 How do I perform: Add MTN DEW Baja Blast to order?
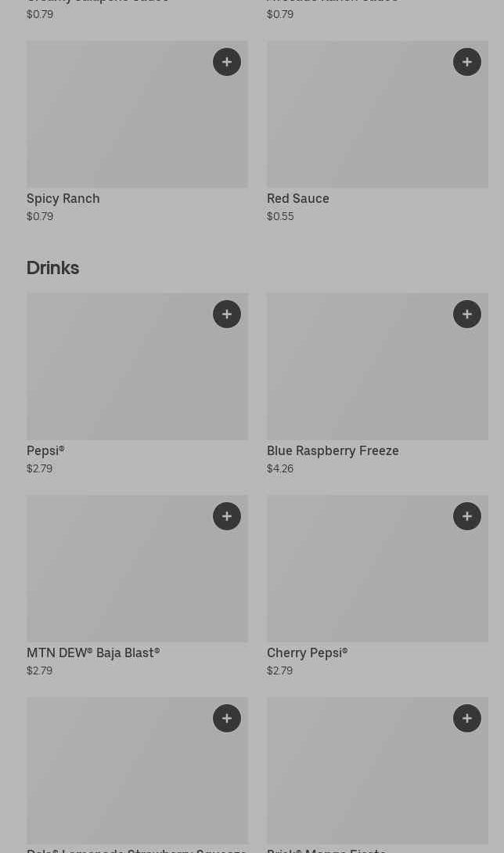coord(227,516)
